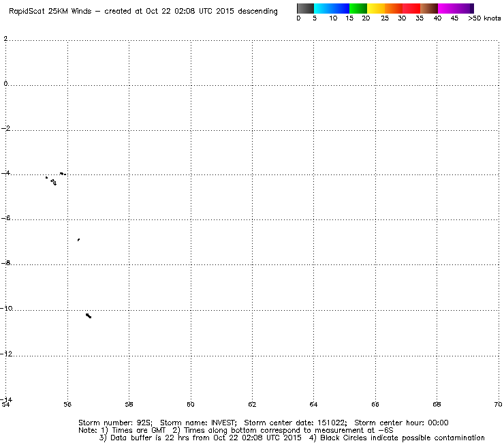Click the green 15-20 knots color band

(x=358, y=8)
